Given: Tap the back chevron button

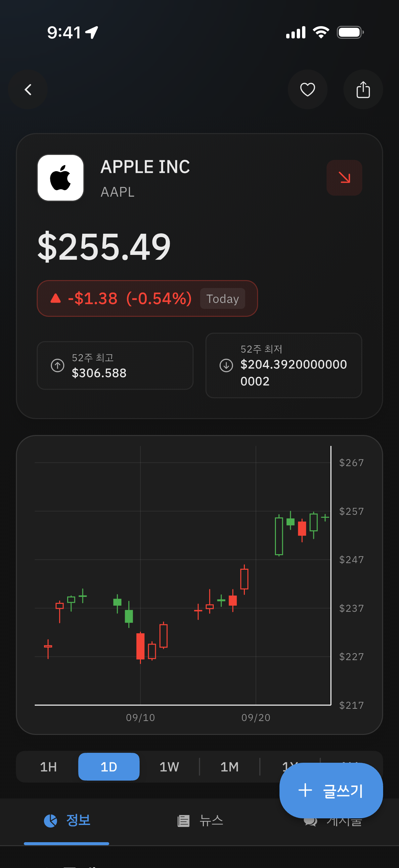Looking at the screenshot, I should [x=28, y=90].
